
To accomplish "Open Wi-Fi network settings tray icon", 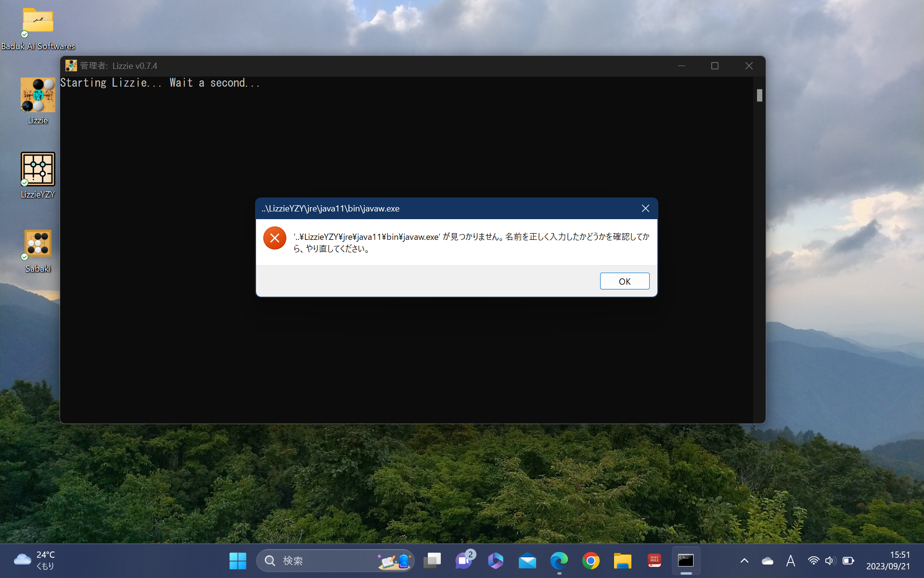I will tap(813, 561).
